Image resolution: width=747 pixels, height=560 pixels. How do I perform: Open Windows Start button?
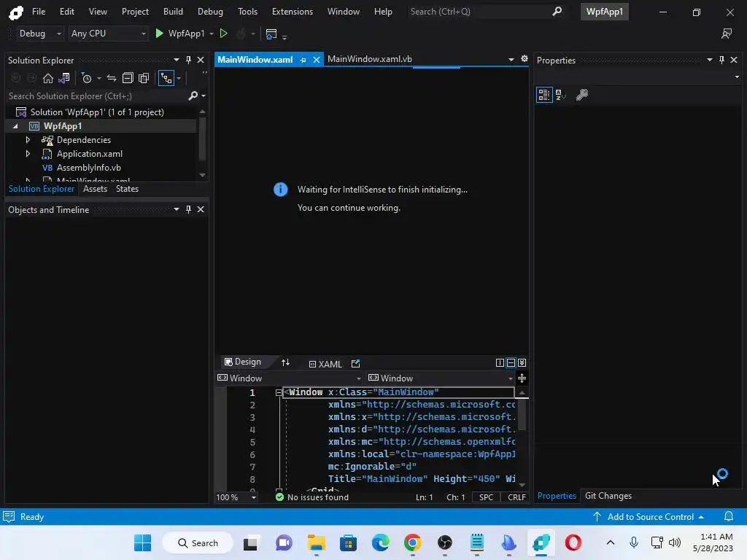click(142, 542)
